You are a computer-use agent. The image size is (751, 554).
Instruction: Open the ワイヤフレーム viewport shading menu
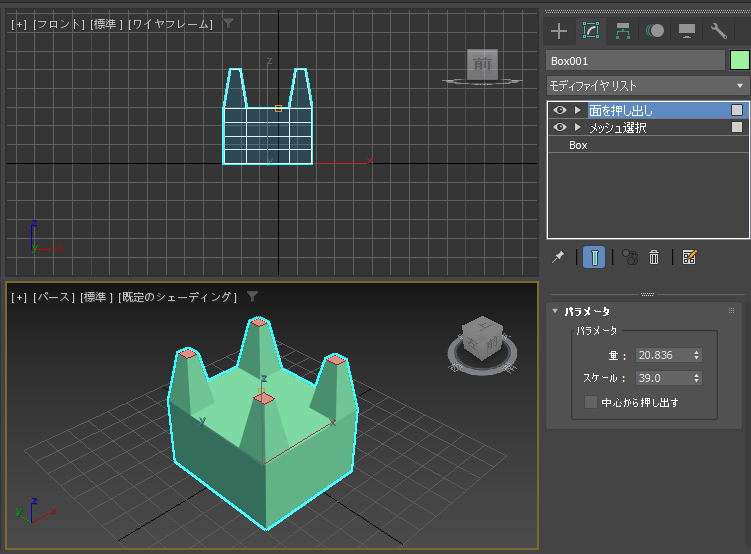point(170,23)
